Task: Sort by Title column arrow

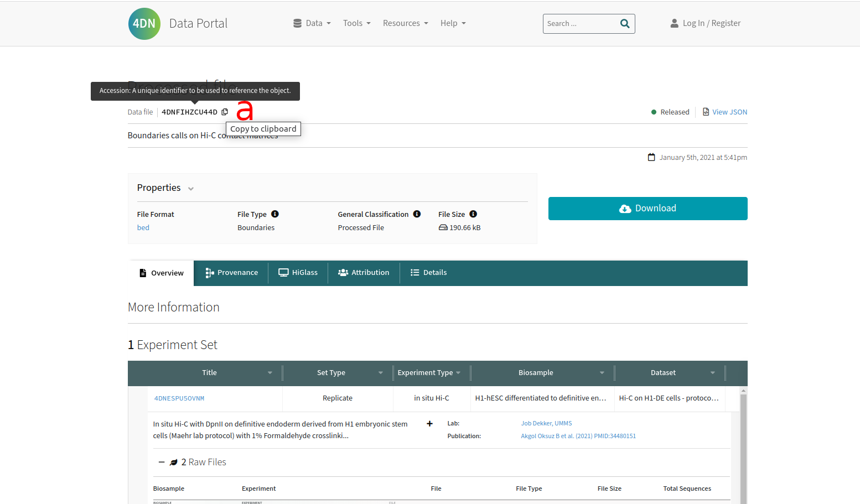Action: click(270, 373)
